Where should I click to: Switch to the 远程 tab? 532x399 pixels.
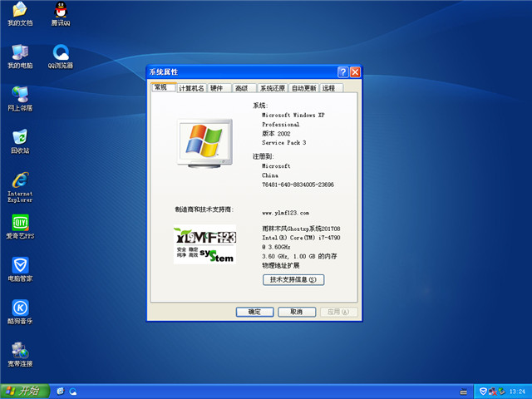331,88
